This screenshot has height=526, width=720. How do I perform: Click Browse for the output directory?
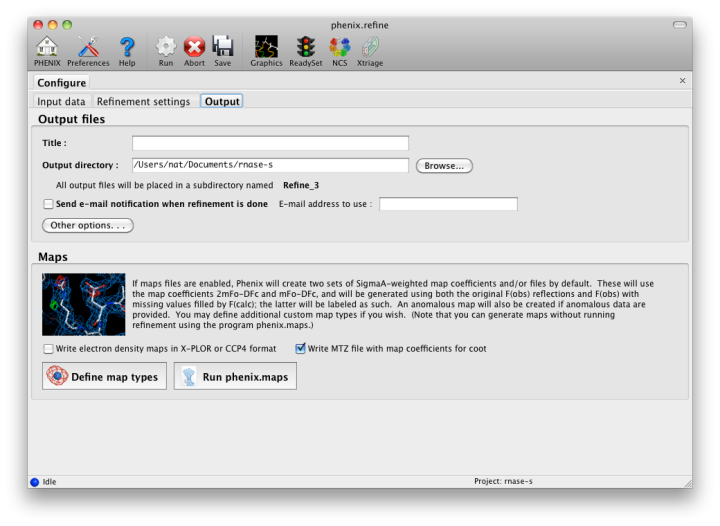(444, 166)
